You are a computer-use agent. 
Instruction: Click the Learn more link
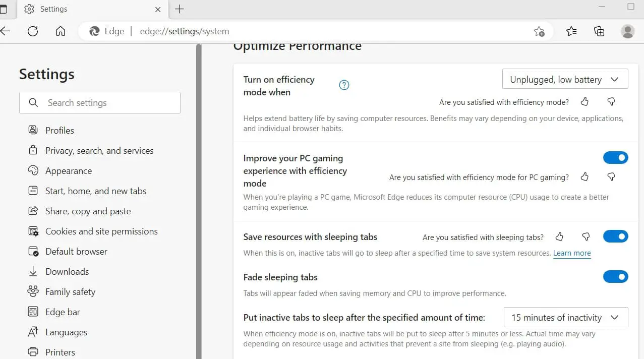[x=572, y=253]
